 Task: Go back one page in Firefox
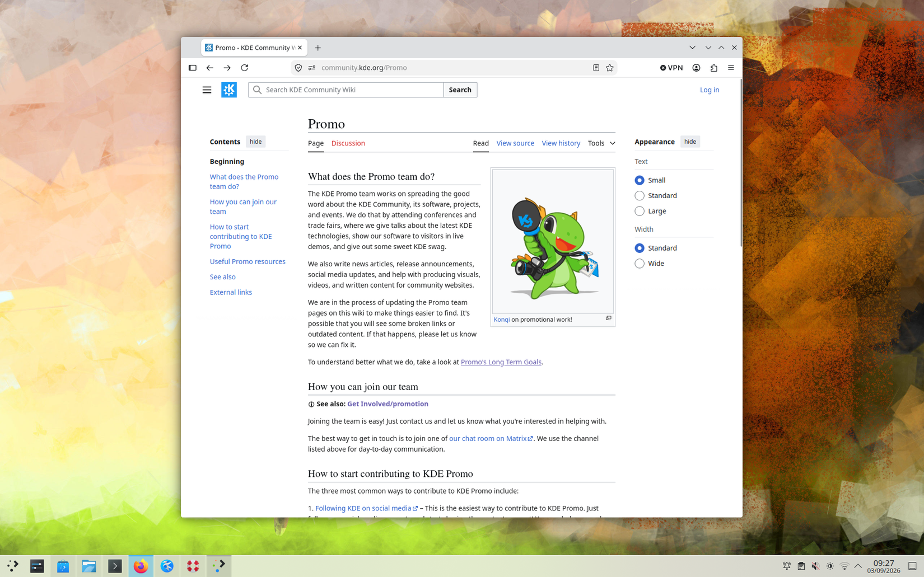pyautogui.click(x=209, y=68)
